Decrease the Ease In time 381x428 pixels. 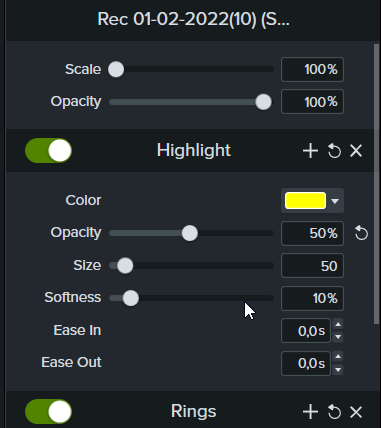tap(338, 337)
